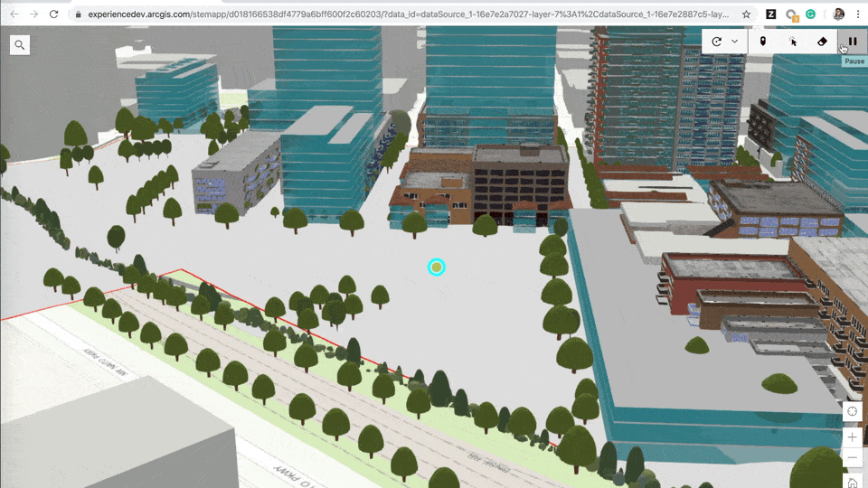Screen dimensions: 868x488
Task: Select the point marker tool
Action: click(763, 42)
